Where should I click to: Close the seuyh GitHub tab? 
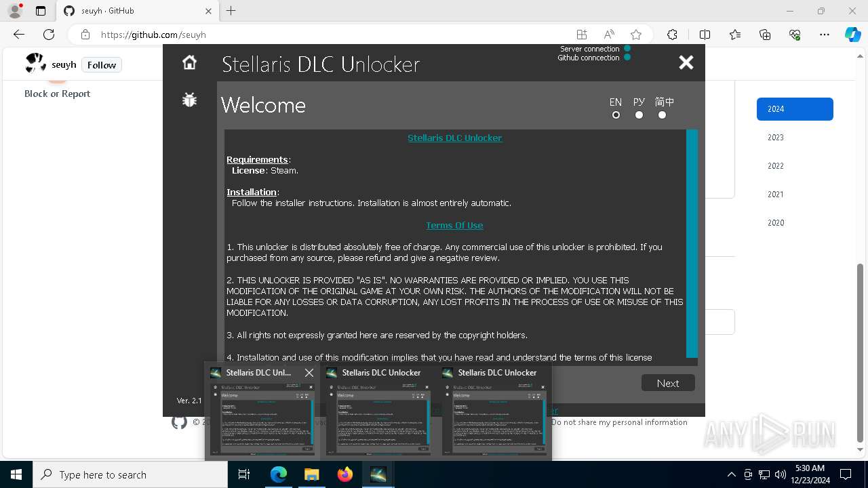(x=209, y=11)
